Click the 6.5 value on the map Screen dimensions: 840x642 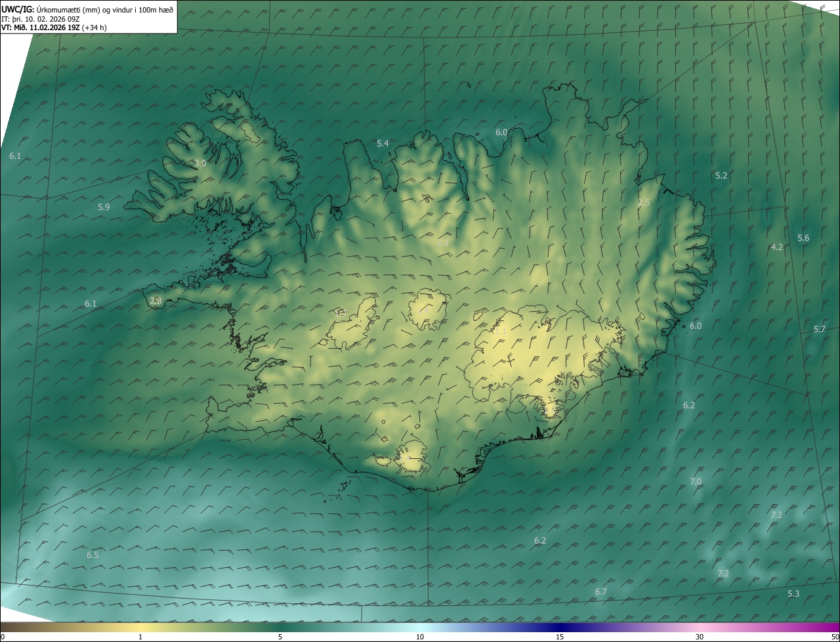click(x=93, y=555)
